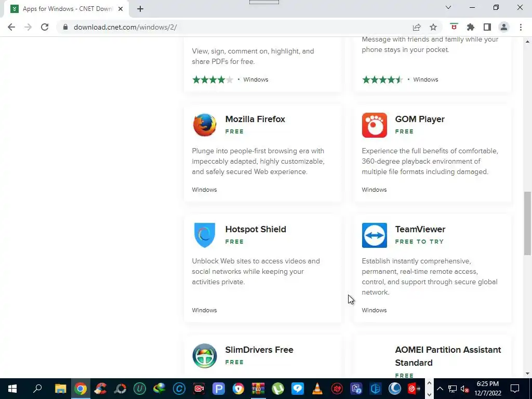Open the GOM Player app icon
The image size is (532, 399).
tap(374, 125)
